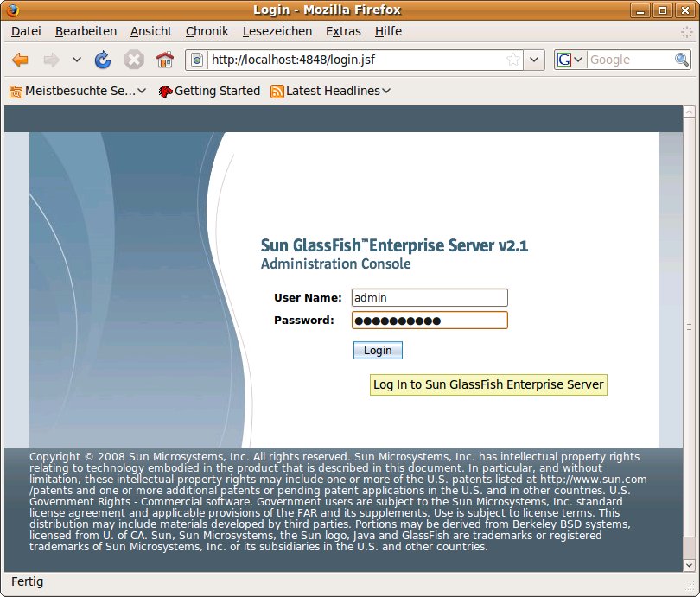Click the stop loading icon

coord(134,60)
